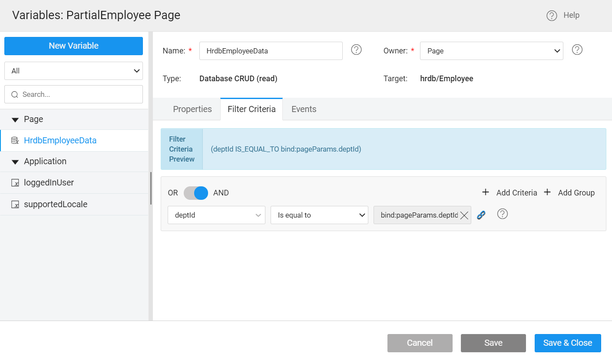Clear the bind:pageParams.deptId value with X
Image resolution: width=612 pixels, height=364 pixels.
pyautogui.click(x=464, y=215)
